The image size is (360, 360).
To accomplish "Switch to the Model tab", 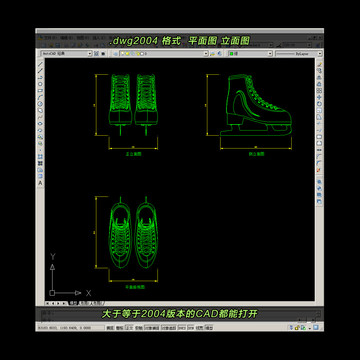I will pyautogui.click(x=74, y=303).
